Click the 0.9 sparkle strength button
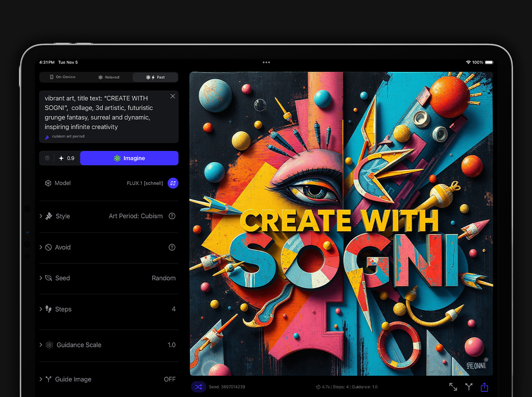This screenshot has height=397, width=532. (x=67, y=158)
